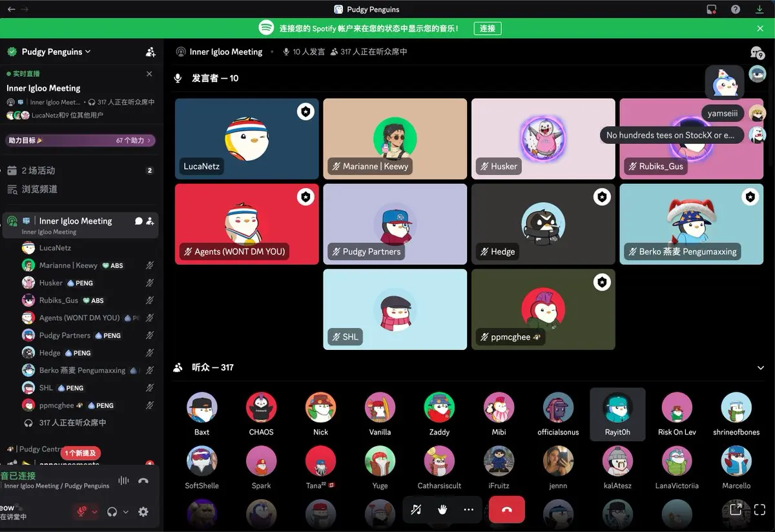Viewport: 775px width, 532px height.
Task: Open chat icon on Inner Igloo Meeting channel
Action: coord(138,221)
